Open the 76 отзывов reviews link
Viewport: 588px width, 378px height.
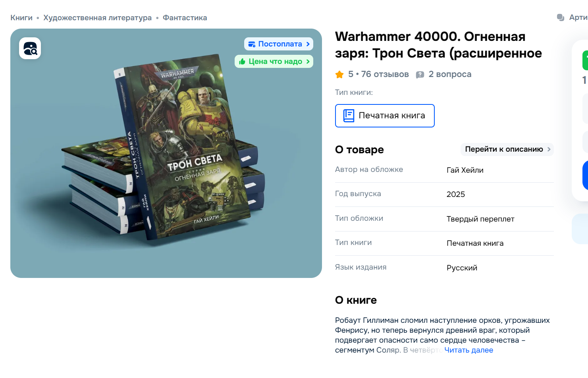pos(385,74)
